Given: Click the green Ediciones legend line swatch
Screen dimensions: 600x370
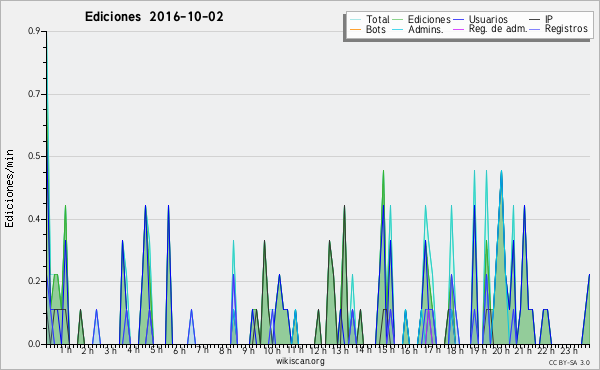Looking at the screenshot, I should [398, 20].
